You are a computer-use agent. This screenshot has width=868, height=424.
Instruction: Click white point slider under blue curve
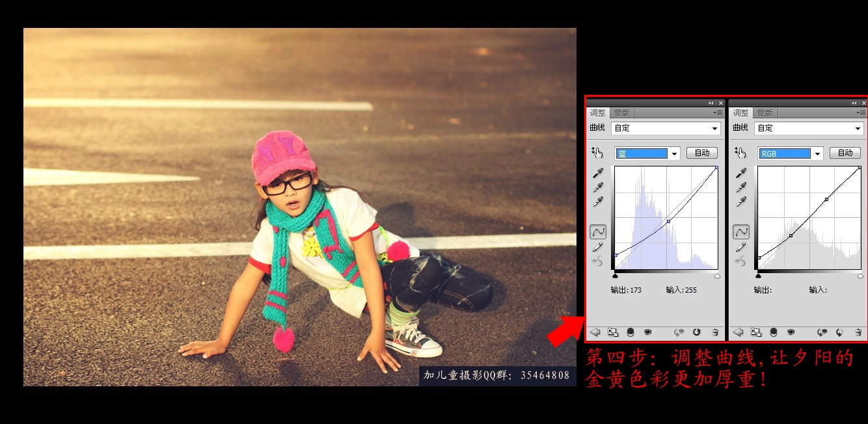718,276
